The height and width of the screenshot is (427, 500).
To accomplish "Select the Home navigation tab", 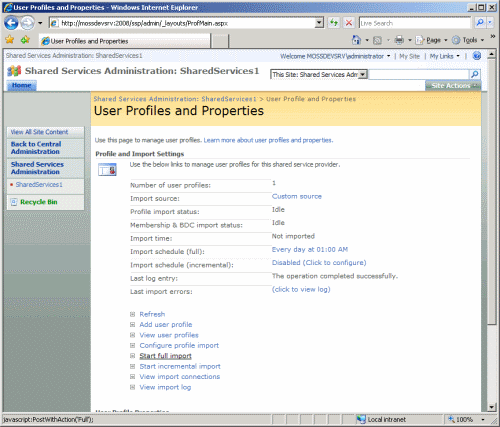I will 22,85.
